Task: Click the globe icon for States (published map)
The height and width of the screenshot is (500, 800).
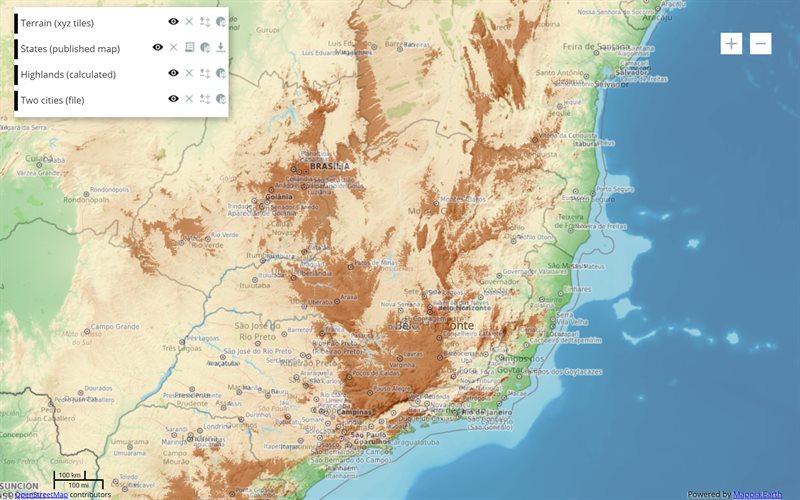Action: (205, 47)
